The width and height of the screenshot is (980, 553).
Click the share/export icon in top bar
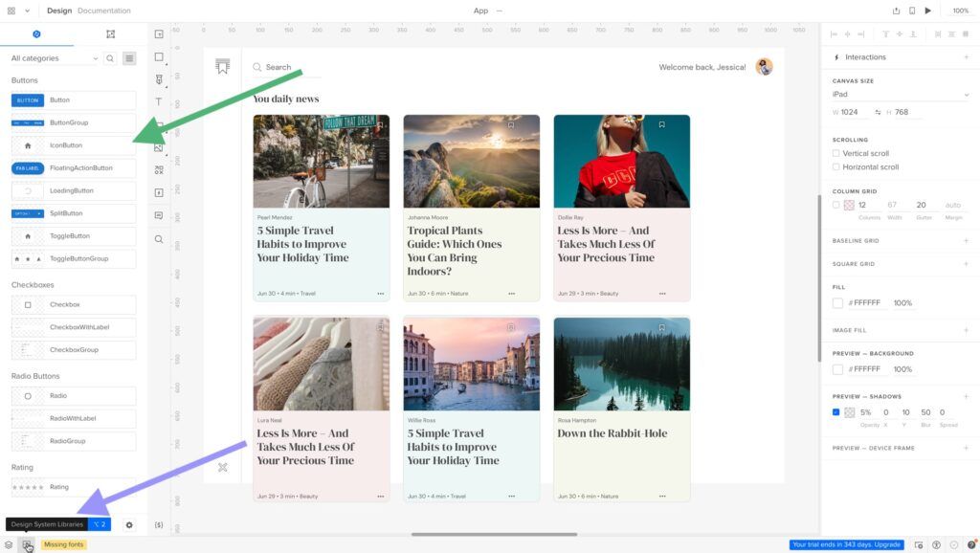tap(896, 11)
